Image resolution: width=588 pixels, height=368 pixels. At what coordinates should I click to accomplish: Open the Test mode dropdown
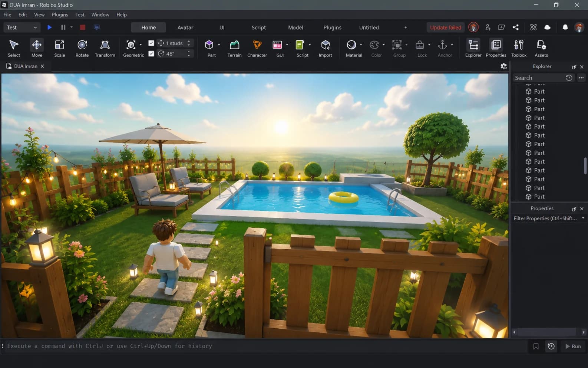[22, 27]
